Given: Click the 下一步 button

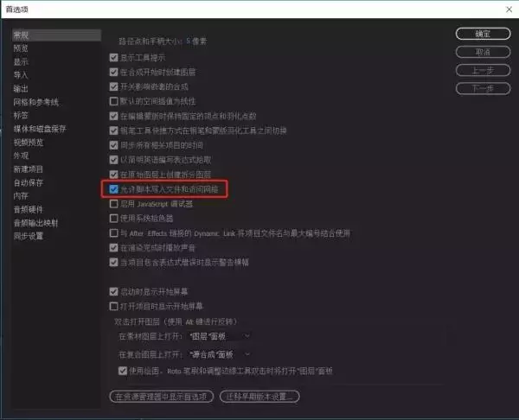Looking at the screenshot, I should point(483,88).
